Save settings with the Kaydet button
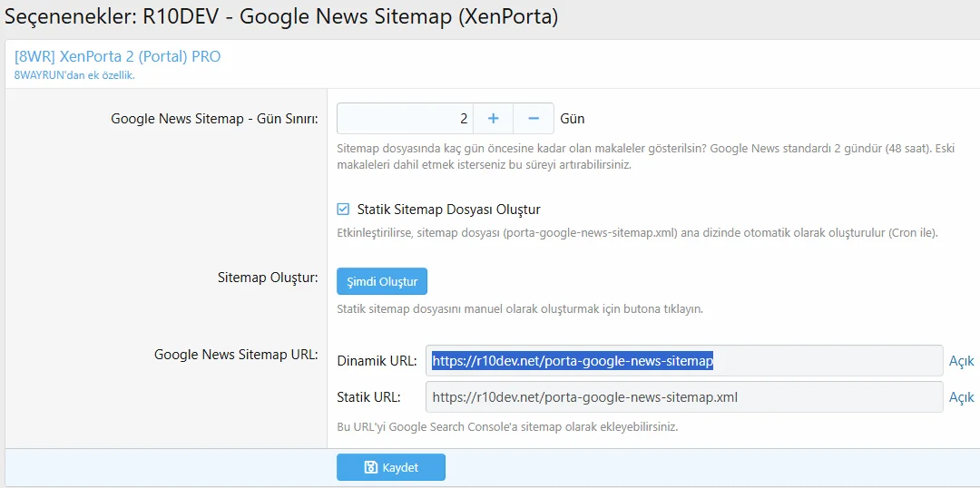 (391, 467)
